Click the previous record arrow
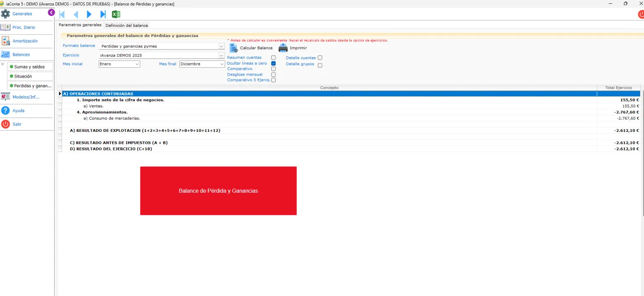Image resolution: width=644 pixels, height=296 pixels. click(x=76, y=14)
